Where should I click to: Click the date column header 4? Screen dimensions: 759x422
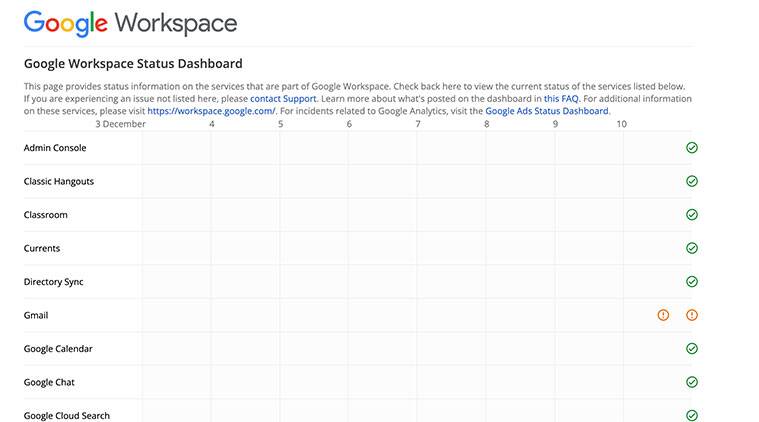click(212, 124)
